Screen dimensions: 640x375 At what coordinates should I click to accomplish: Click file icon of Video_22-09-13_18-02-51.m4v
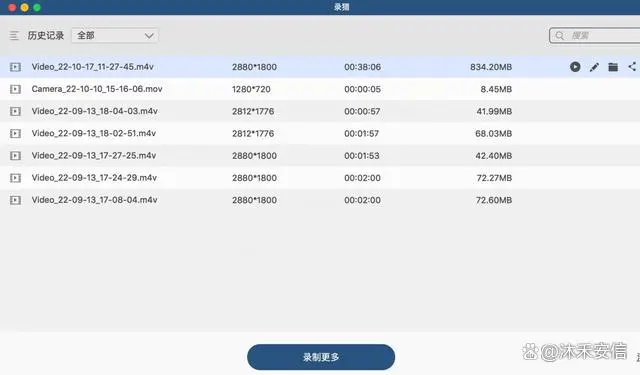[x=16, y=133]
